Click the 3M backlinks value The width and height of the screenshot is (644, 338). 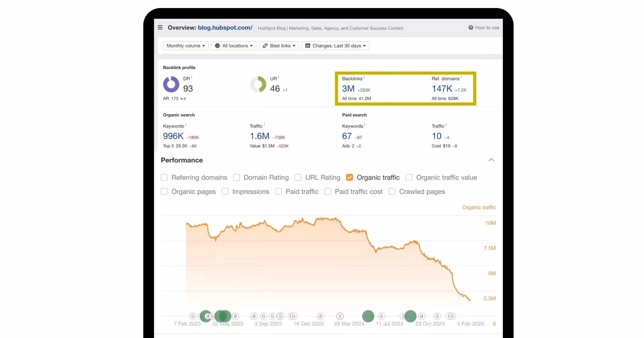click(x=348, y=89)
